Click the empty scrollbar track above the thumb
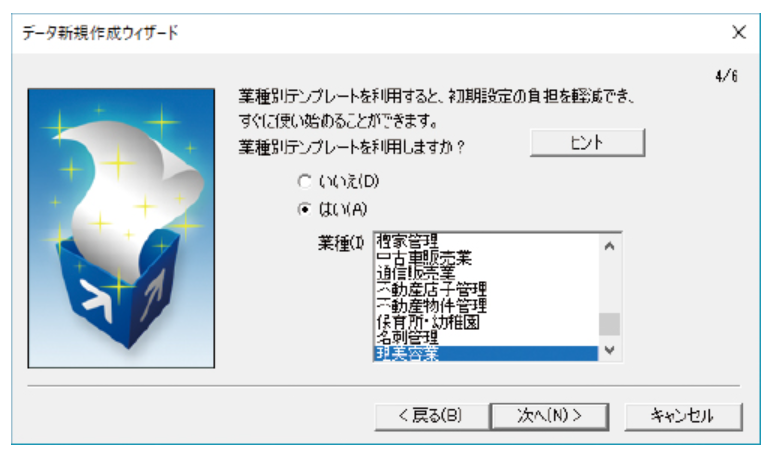Viewport: 769px width, 452px height. point(610,284)
